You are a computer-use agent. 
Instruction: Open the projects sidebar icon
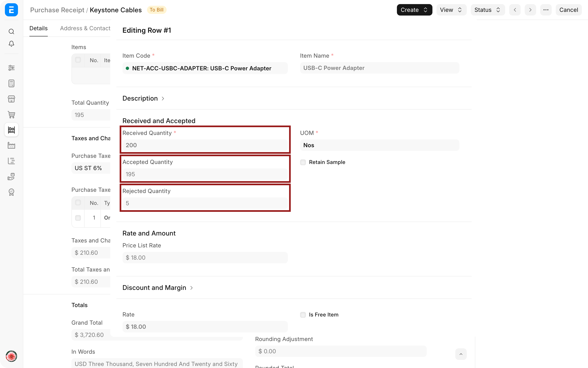pos(11,161)
